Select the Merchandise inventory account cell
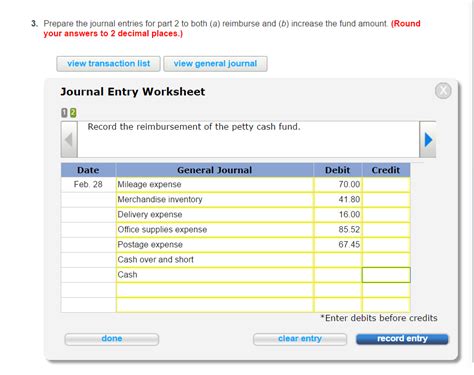Screen dimensions: 474x375 [x=215, y=199]
